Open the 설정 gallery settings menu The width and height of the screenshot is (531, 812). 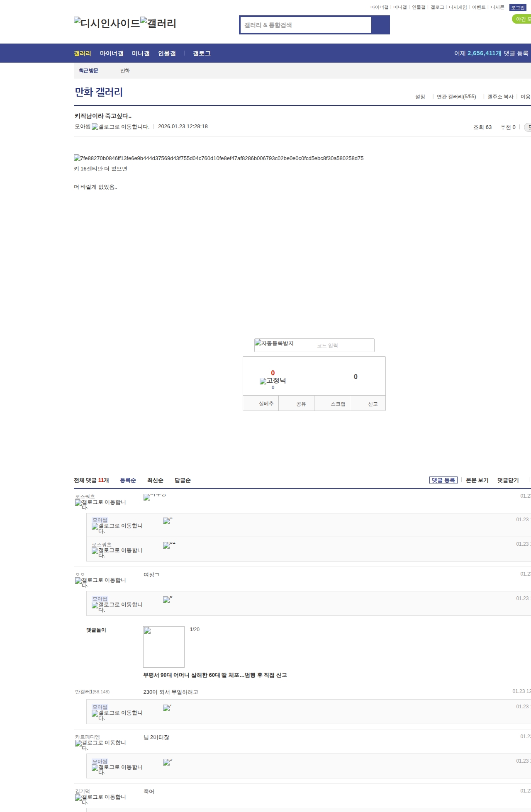click(420, 97)
